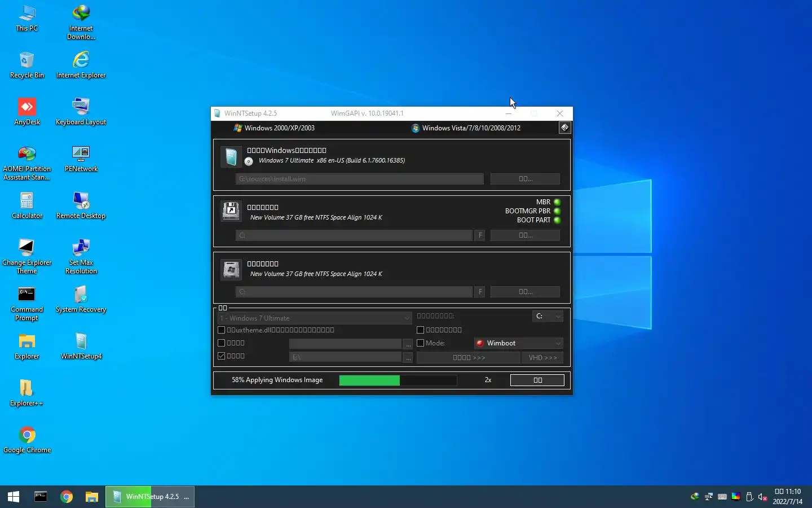The image size is (812, 508).
Task: Click the boot drive browse button
Action: [x=525, y=235]
